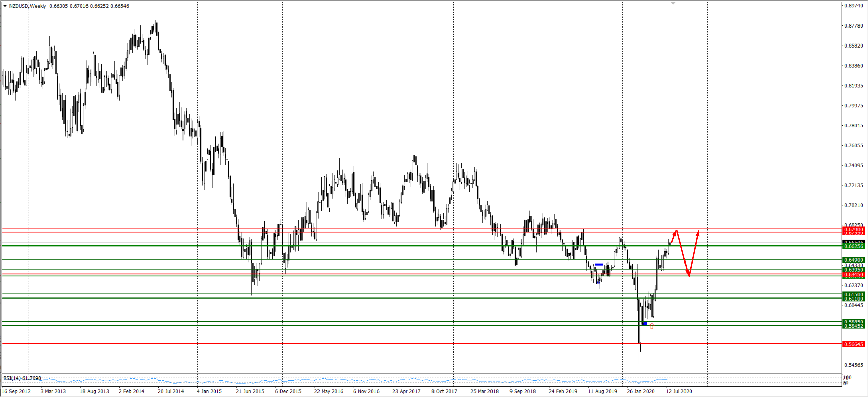Click the NZDUSD,Weekly chart title text
Viewport: 868px width, 397px height.
pos(28,6)
